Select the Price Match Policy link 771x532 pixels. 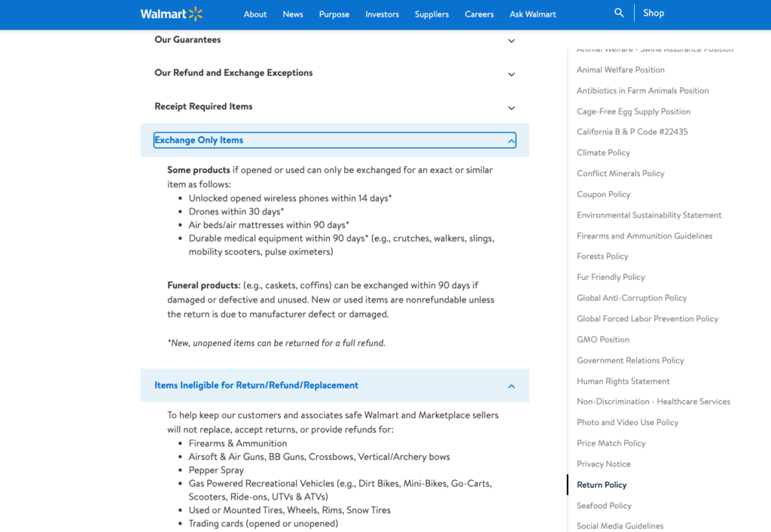coord(611,443)
